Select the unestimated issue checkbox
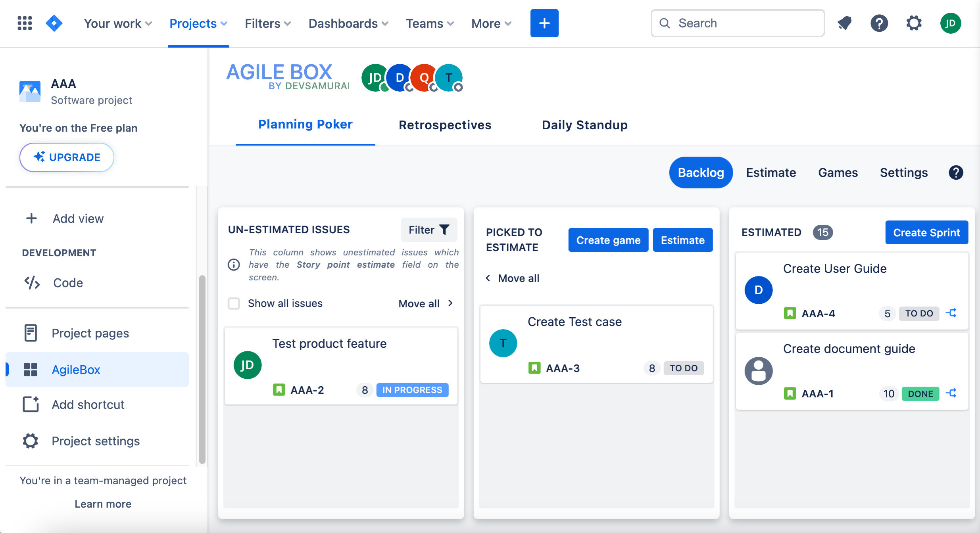The width and height of the screenshot is (980, 533). coord(234,303)
